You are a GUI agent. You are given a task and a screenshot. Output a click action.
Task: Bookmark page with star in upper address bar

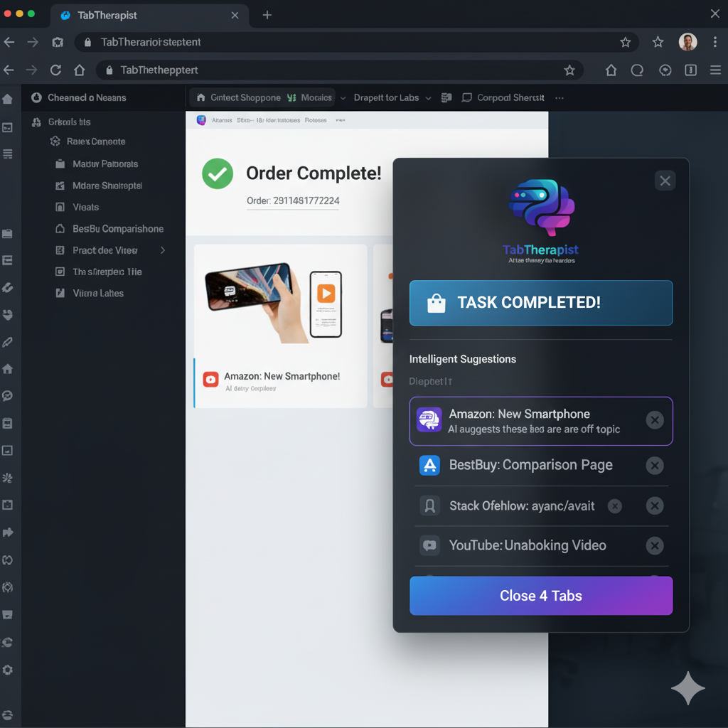[x=626, y=42]
